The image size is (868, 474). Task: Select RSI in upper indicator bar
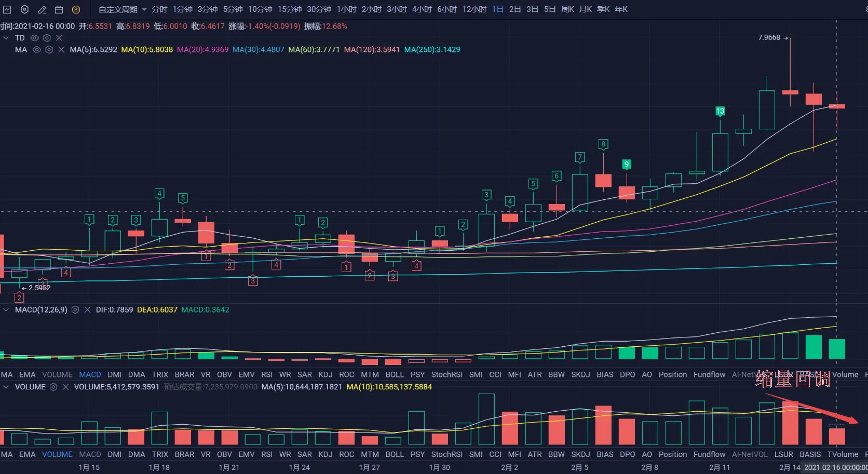pos(267,375)
